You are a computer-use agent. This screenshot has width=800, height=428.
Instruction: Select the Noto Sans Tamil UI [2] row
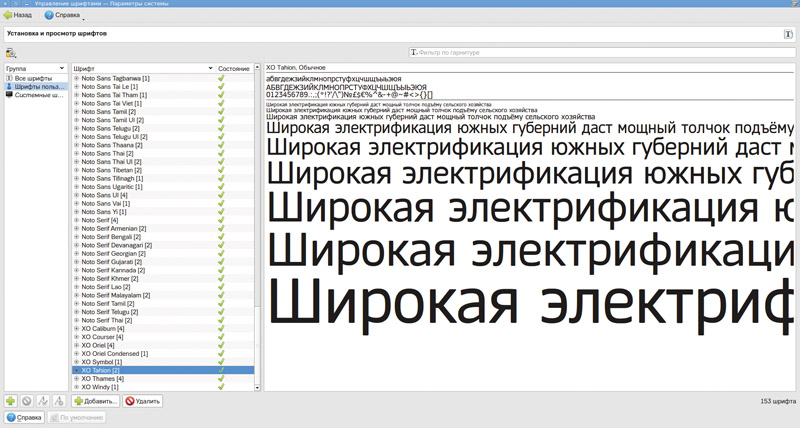pos(163,120)
